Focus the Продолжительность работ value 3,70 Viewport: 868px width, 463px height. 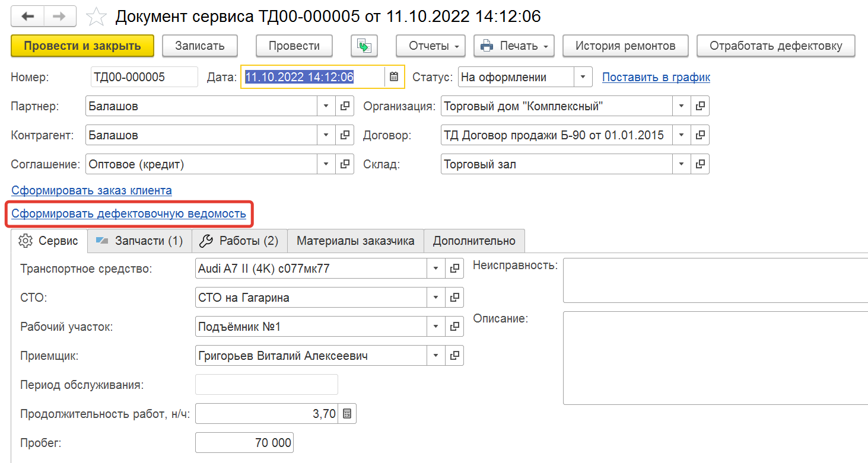tap(267, 414)
